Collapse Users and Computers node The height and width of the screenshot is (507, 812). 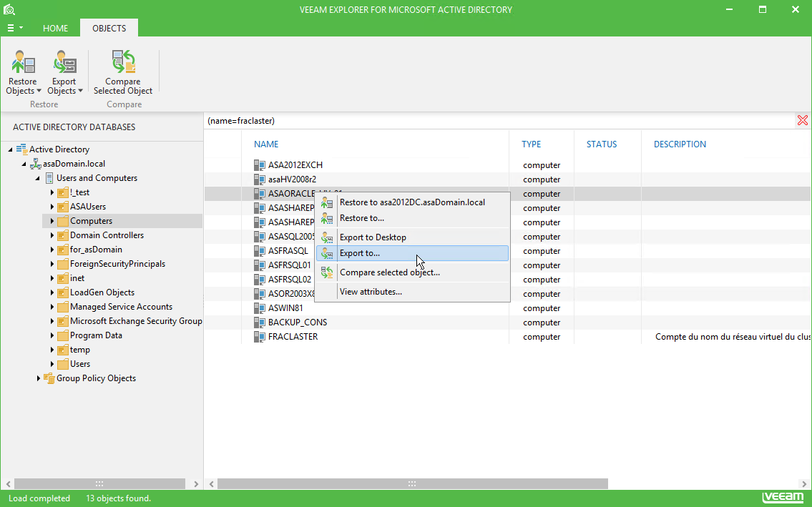(37, 178)
